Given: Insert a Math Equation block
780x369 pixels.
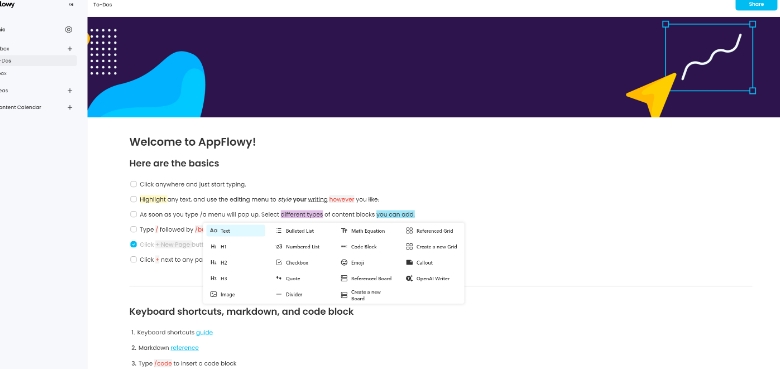Looking at the screenshot, I should pyautogui.click(x=363, y=231).
